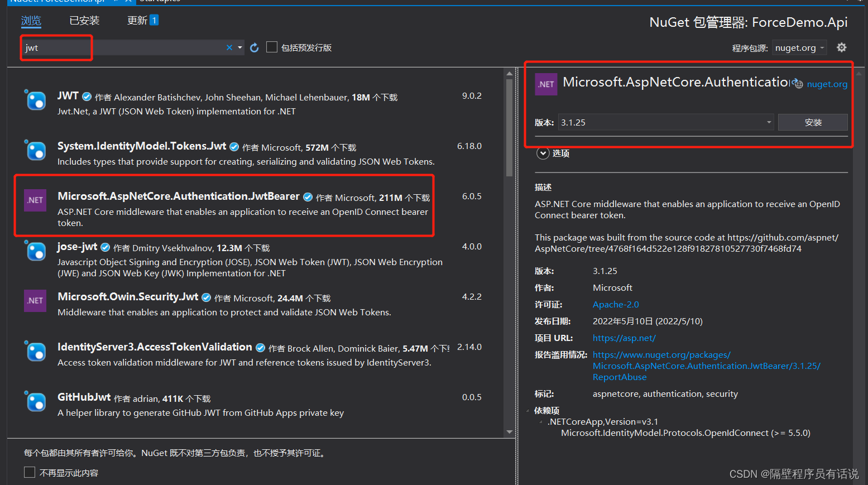This screenshot has height=485, width=868.
Task: Click update count badge 1
Action: [x=154, y=20]
